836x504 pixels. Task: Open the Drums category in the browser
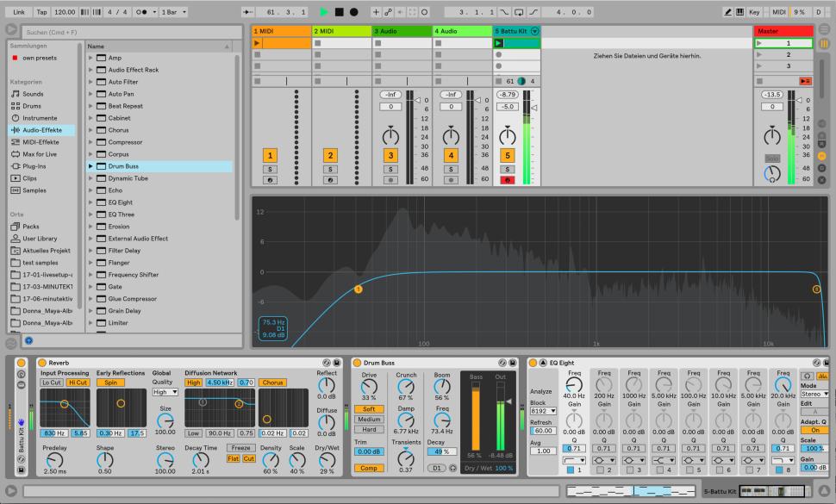30,105
